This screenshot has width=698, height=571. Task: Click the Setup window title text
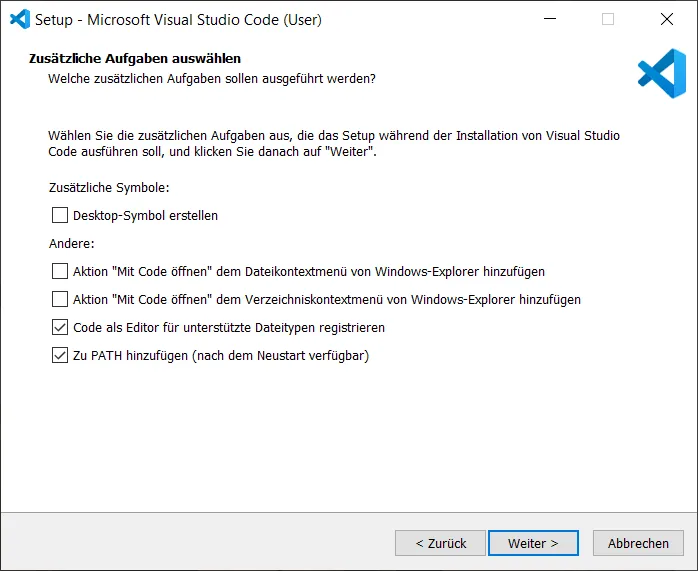[x=178, y=19]
